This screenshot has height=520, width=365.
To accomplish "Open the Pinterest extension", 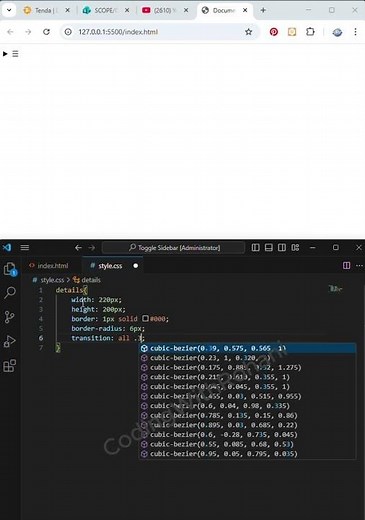I will [x=274, y=32].
